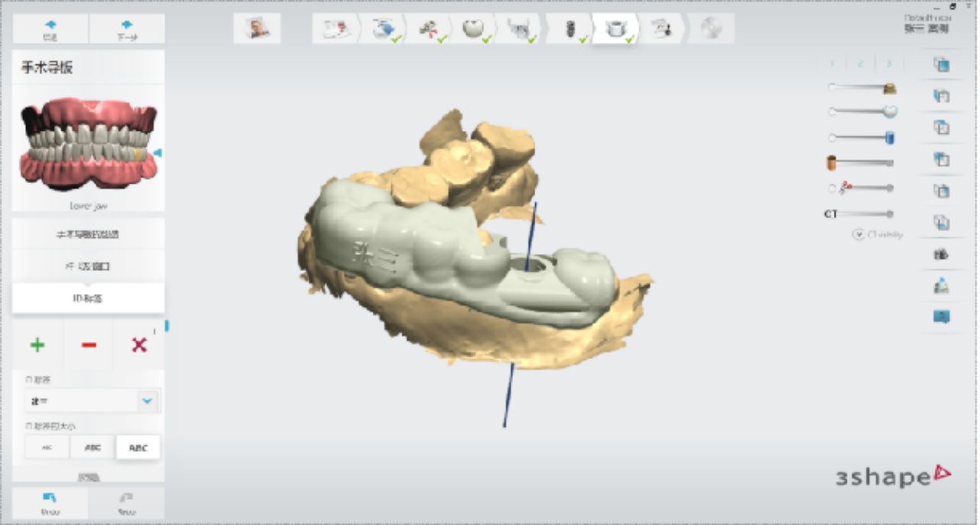Select the smallest ABC text size option
980x525 pixels.
47,448
